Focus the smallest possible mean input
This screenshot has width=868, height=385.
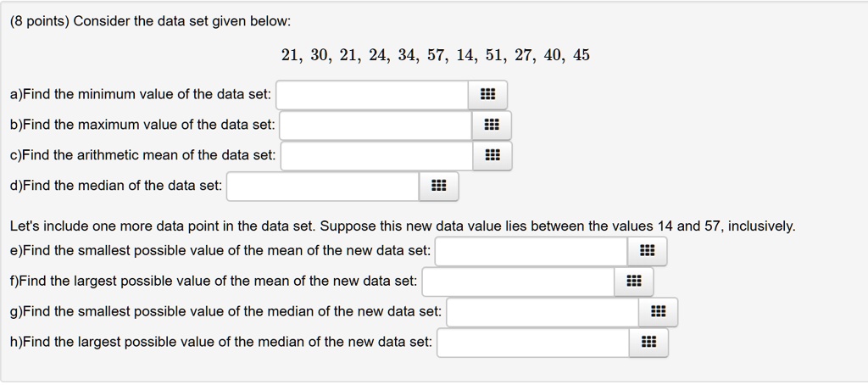531,251
